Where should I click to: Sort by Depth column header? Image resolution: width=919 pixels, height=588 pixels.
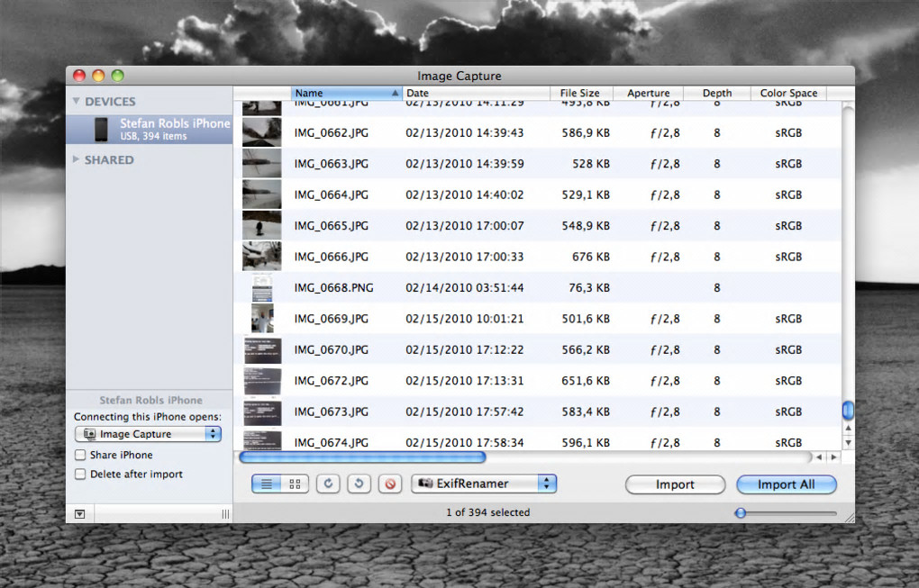click(x=717, y=93)
